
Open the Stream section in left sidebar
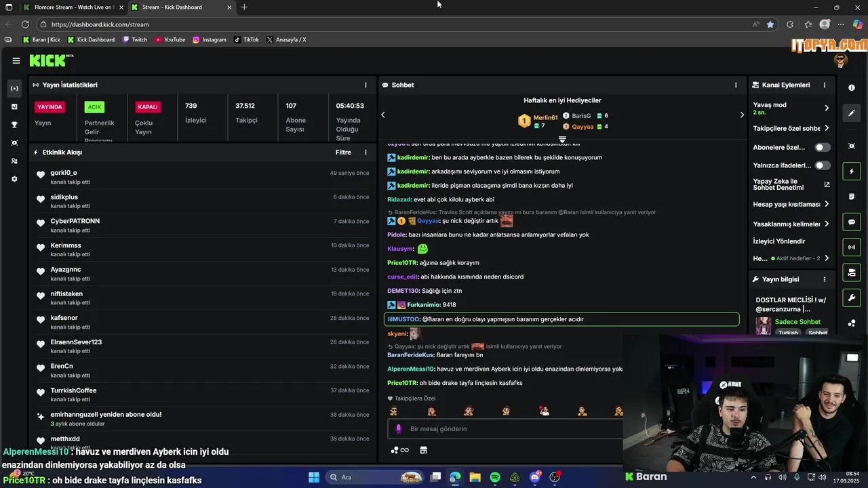click(14, 88)
